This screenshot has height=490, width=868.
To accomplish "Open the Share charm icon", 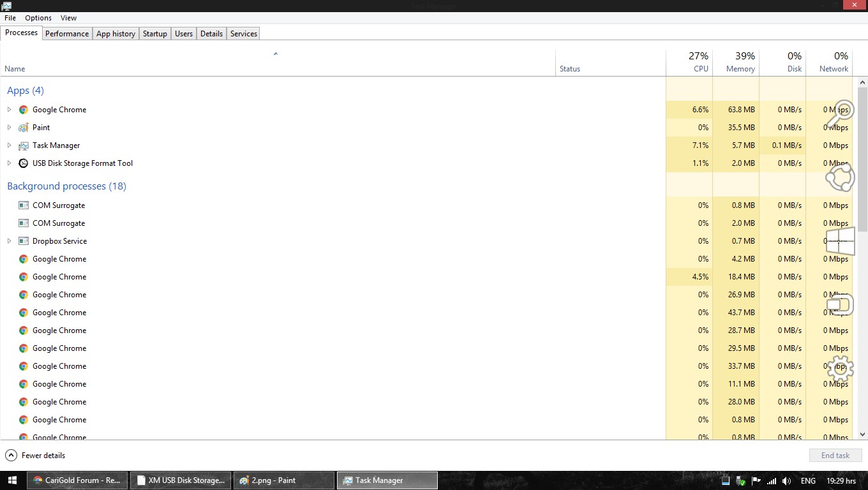I will click(840, 177).
